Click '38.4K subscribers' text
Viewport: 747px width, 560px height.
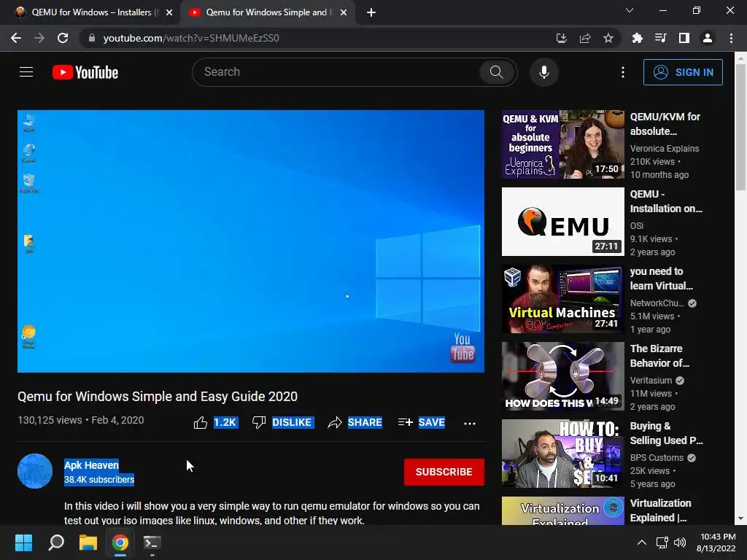[99, 480]
